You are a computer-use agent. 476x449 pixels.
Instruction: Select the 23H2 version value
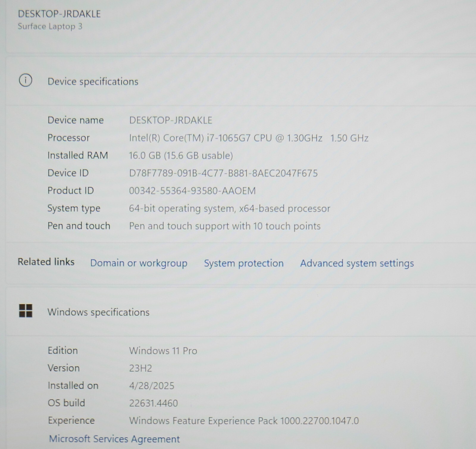click(x=140, y=368)
